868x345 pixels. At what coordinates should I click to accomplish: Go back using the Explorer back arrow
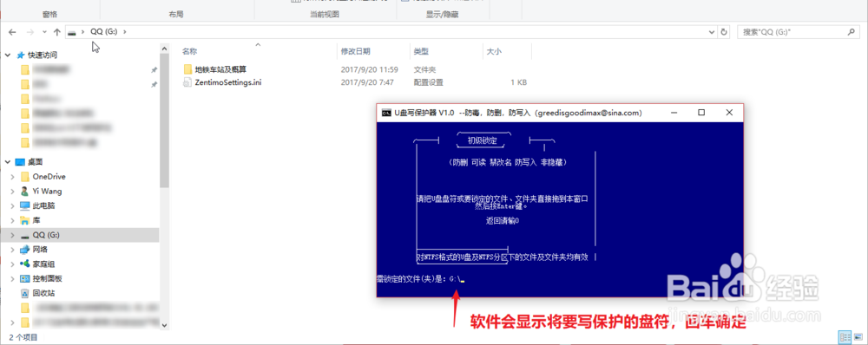12,32
